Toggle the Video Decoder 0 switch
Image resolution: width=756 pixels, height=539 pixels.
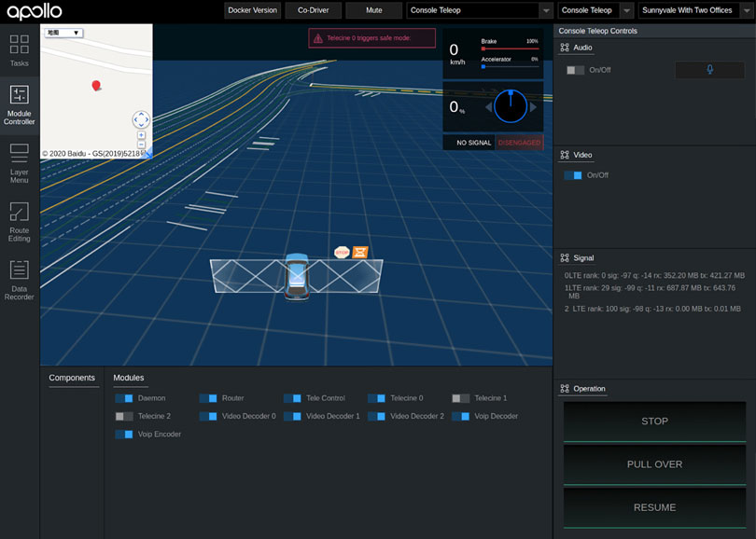coord(208,416)
